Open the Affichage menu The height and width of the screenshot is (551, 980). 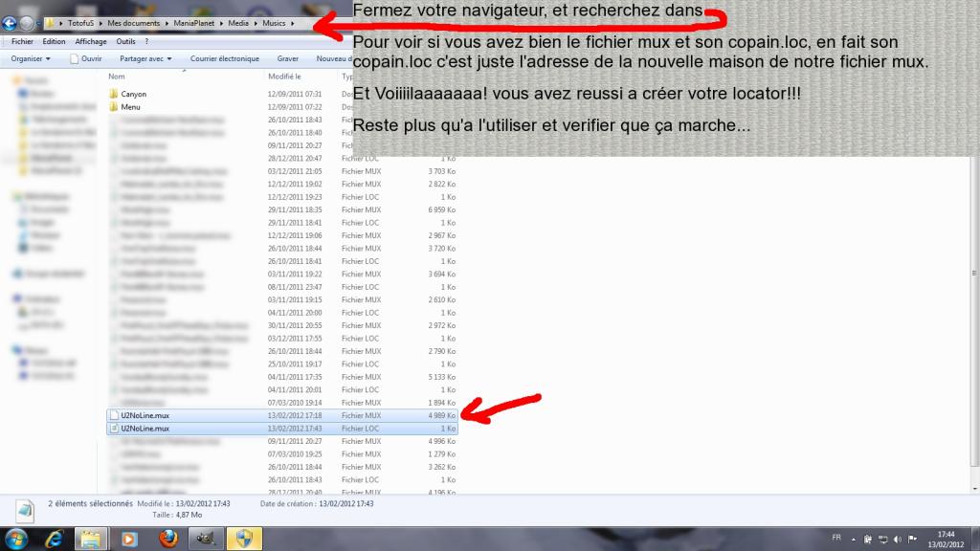91,41
